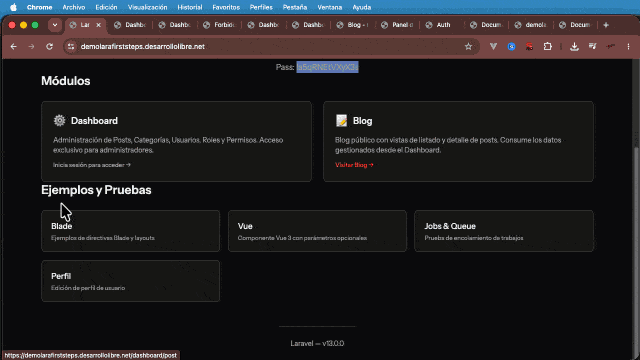Image resolution: width=640 pixels, height=360 pixels.
Task: Expand the tab search dropdown arrow
Action: coord(55,25)
